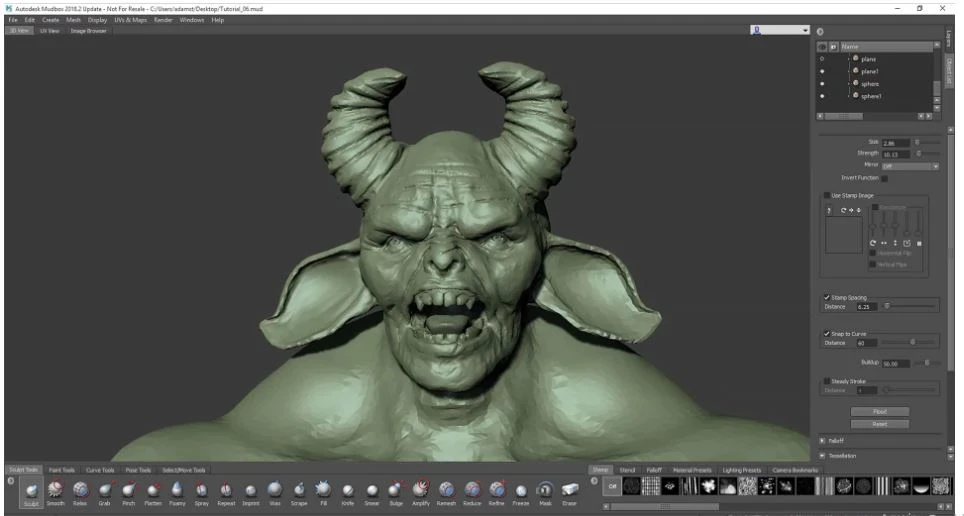Open the Mesh menu

point(73,20)
